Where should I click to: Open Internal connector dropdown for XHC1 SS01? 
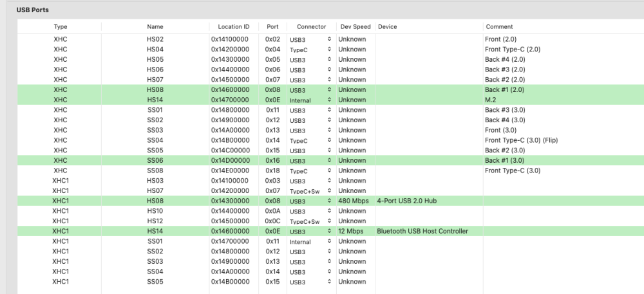[x=311, y=242]
